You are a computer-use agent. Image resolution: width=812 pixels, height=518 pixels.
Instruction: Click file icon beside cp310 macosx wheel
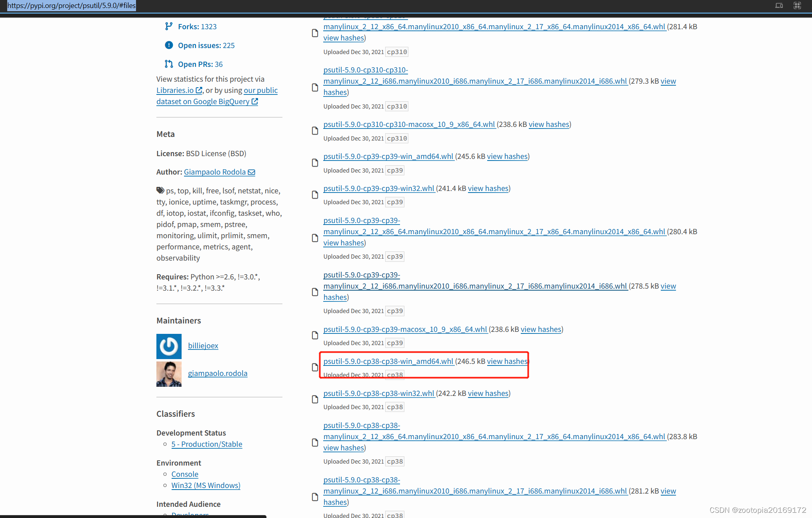pyautogui.click(x=315, y=131)
